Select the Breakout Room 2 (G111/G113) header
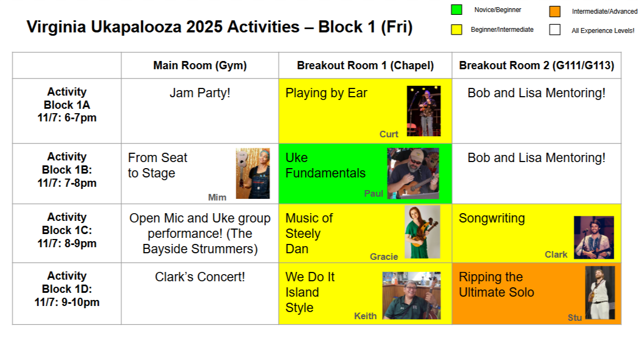The width and height of the screenshot is (644, 345). pos(536,66)
